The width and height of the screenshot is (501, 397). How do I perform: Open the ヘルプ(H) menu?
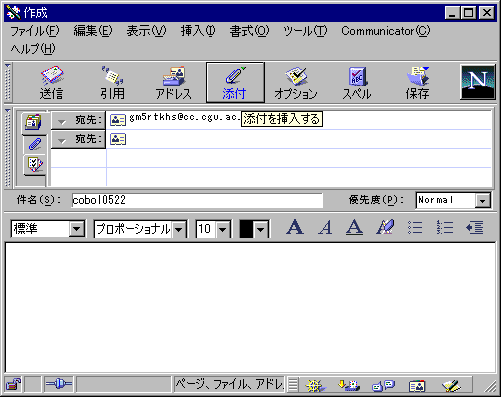[33, 49]
